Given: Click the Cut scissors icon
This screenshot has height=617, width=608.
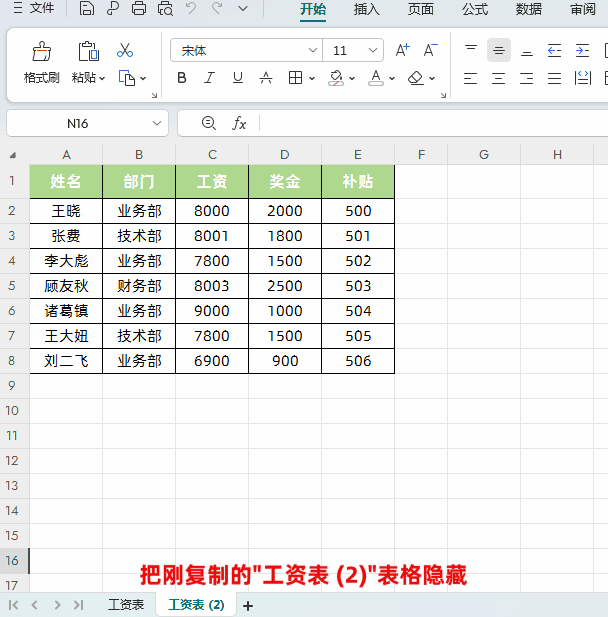Looking at the screenshot, I should click(125, 50).
